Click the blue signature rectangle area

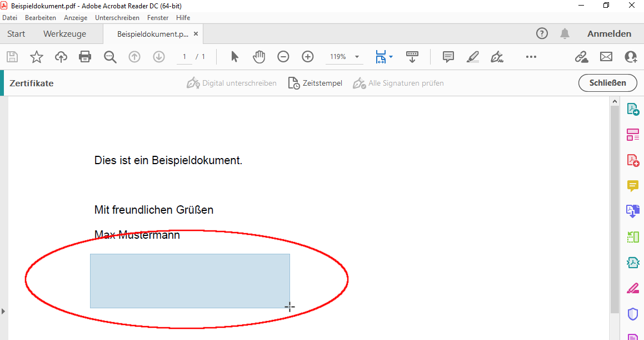(x=190, y=281)
